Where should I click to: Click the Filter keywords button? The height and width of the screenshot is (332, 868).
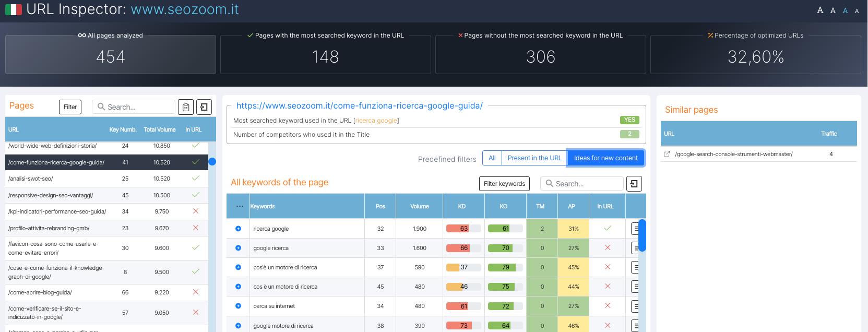tap(504, 184)
